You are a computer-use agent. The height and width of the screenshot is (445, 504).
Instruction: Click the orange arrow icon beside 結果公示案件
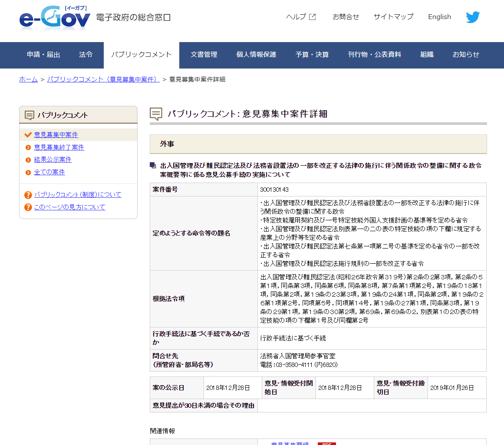28,160
